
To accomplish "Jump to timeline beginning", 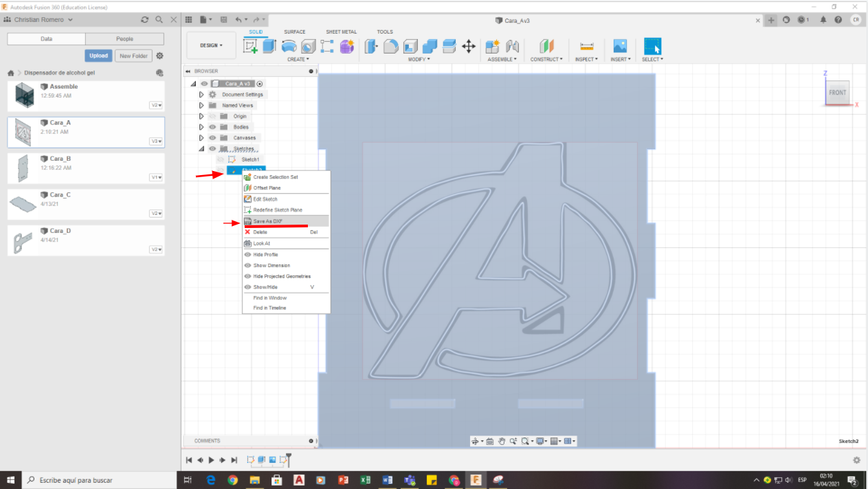I will pyautogui.click(x=189, y=460).
